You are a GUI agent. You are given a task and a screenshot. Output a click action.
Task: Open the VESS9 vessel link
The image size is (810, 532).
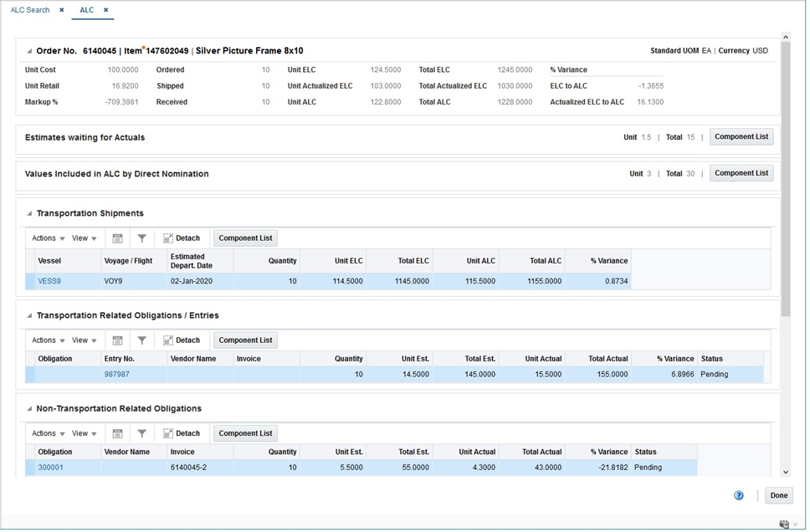[x=49, y=282]
